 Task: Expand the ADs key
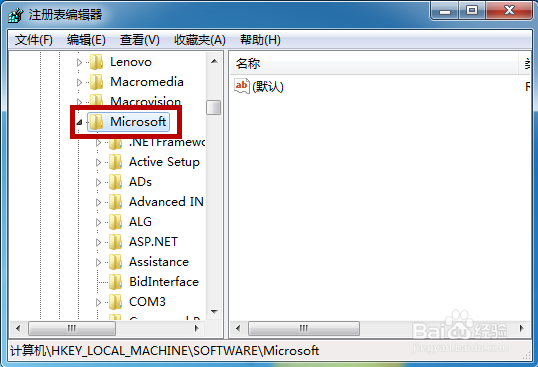tap(98, 182)
